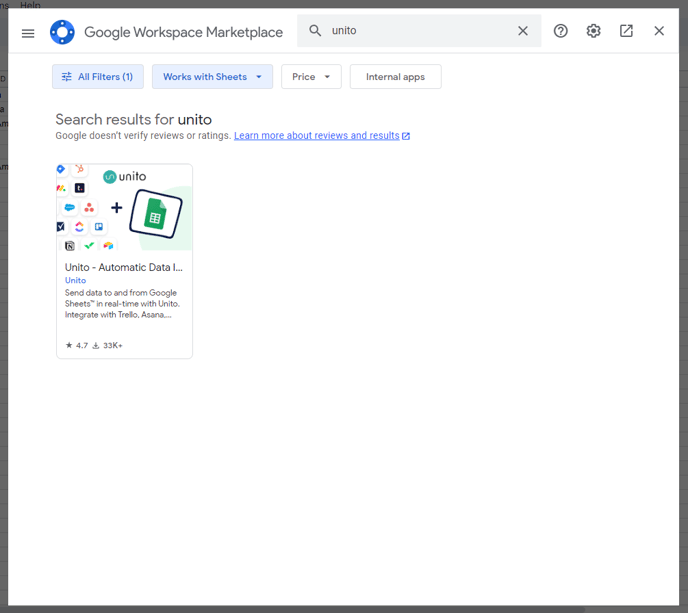This screenshot has width=688, height=613.
Task: Click Help in the background Sheets menu bar
Action: click(x=30, y=5)
